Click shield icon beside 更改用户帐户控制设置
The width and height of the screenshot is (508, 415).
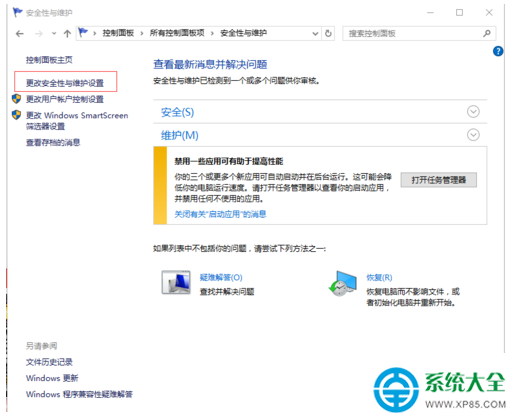click(16, 99)
